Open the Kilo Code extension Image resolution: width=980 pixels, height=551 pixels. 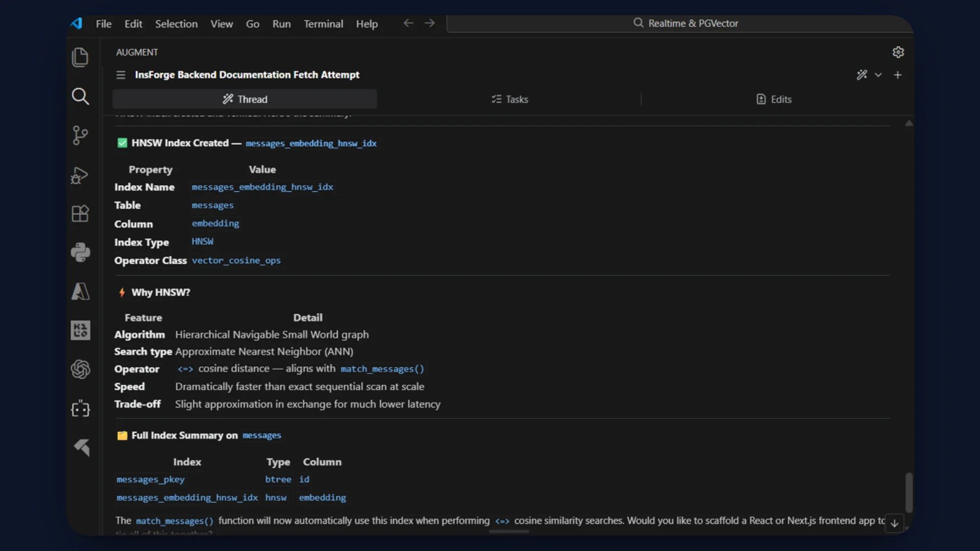[80, 330]
